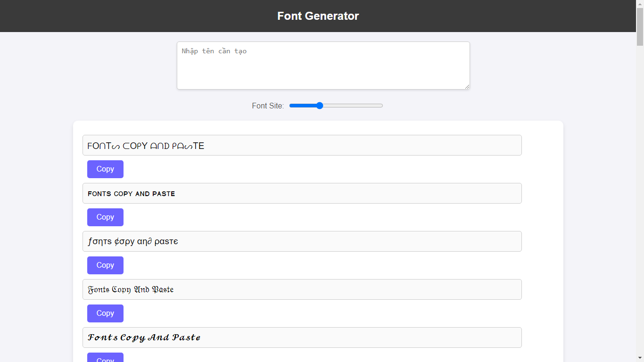Click the Gothic blackletter 'Fonts Copy And Paste' field

click(x=302, y=289)
